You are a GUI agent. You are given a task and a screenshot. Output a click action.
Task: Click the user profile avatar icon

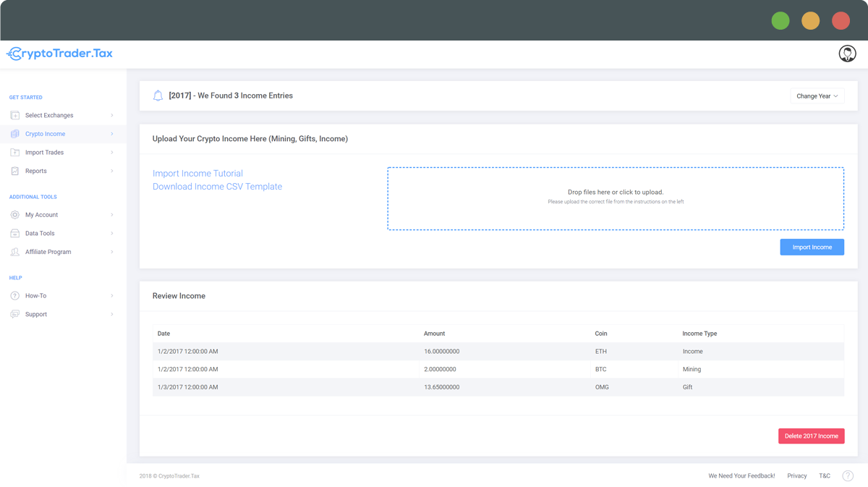847,53
